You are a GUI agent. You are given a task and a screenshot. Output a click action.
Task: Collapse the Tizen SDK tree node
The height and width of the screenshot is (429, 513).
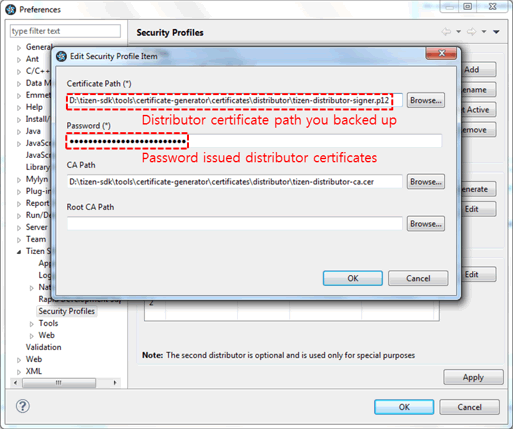19,252
